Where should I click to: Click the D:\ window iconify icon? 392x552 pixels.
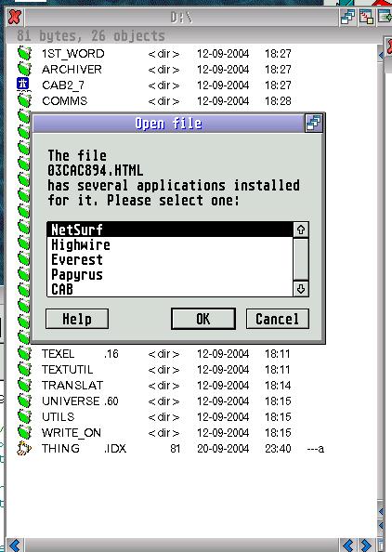pyautogui.click(x=366, y=17)
